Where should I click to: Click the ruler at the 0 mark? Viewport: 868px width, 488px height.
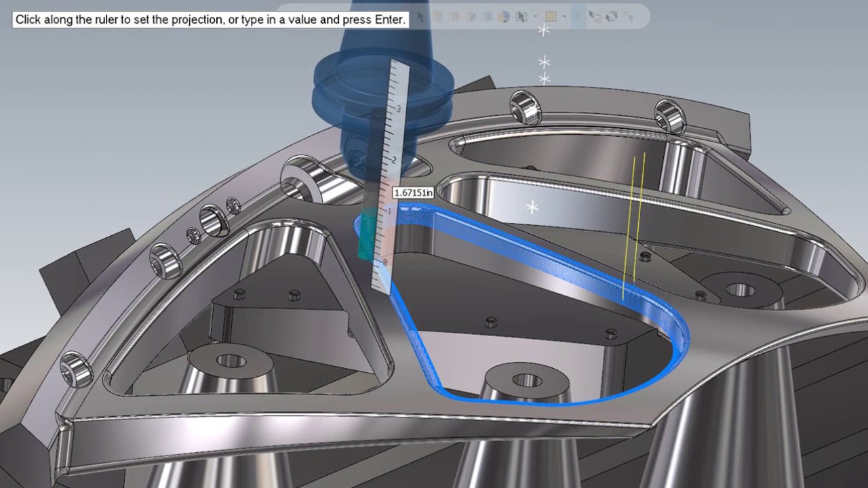click(x=385, y=262)
